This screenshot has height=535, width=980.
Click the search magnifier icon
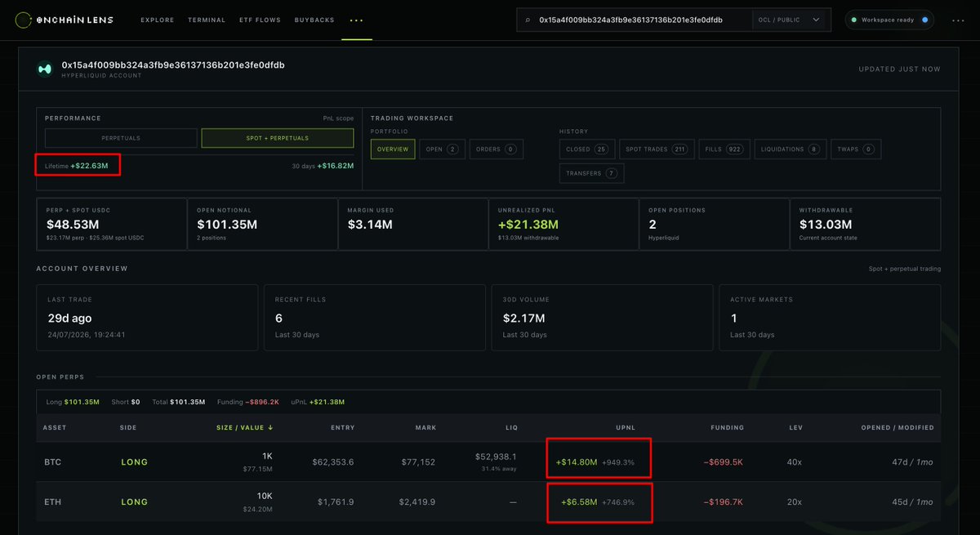528,20
